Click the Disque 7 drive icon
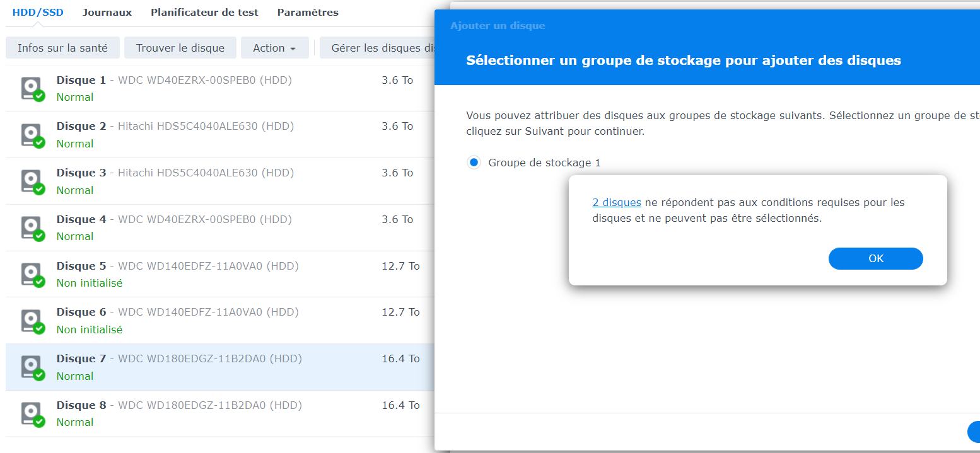 click(32, 367)
